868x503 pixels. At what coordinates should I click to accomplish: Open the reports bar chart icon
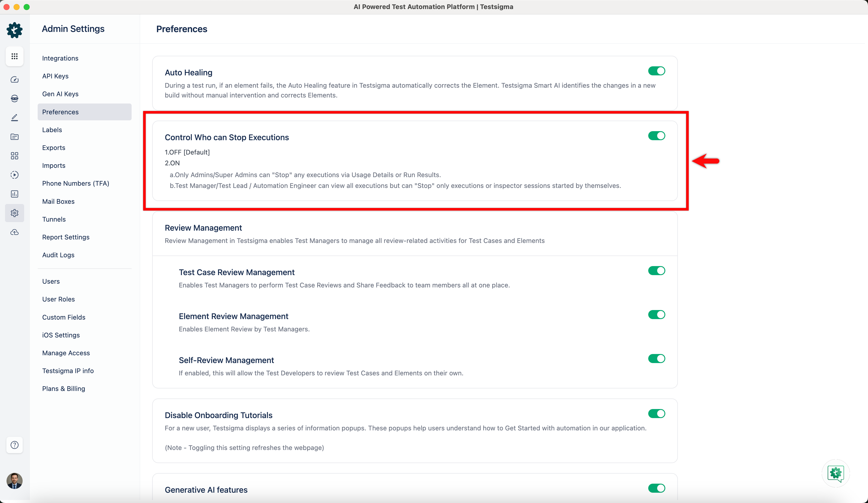point(15,194)
